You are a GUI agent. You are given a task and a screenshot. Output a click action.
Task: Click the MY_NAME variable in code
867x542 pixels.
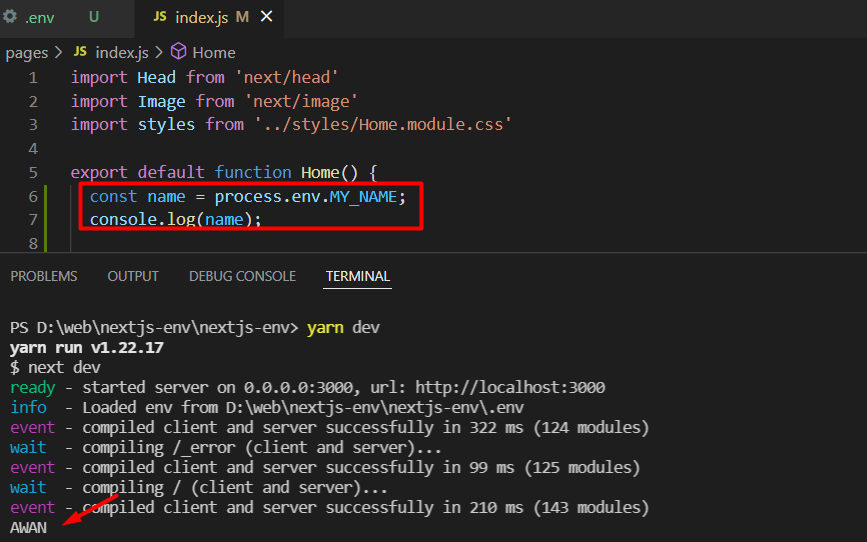[x=363, y=197]
